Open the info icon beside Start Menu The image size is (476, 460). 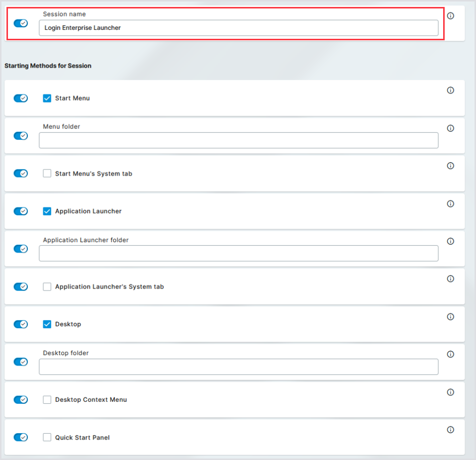pyautogui.click(x=450, y=91)
